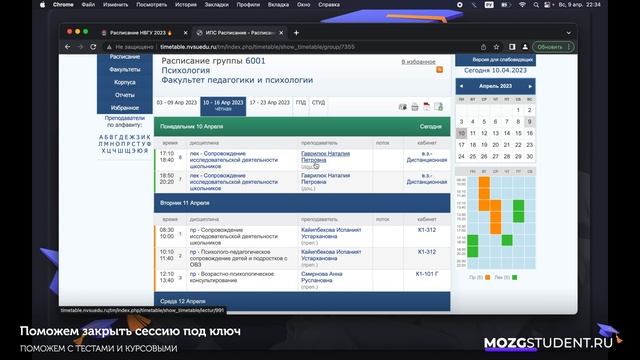Open the Закладки menu

(x=216, y=5)
